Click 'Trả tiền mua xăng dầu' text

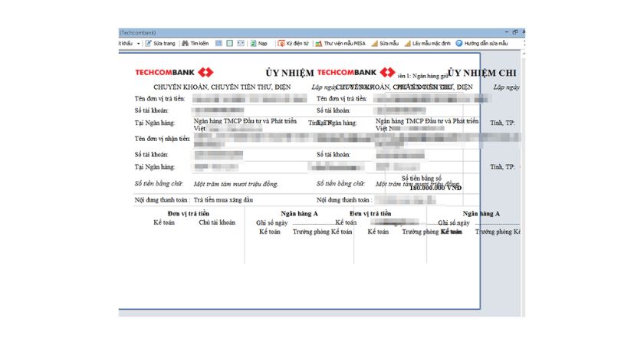click(223, 200)
